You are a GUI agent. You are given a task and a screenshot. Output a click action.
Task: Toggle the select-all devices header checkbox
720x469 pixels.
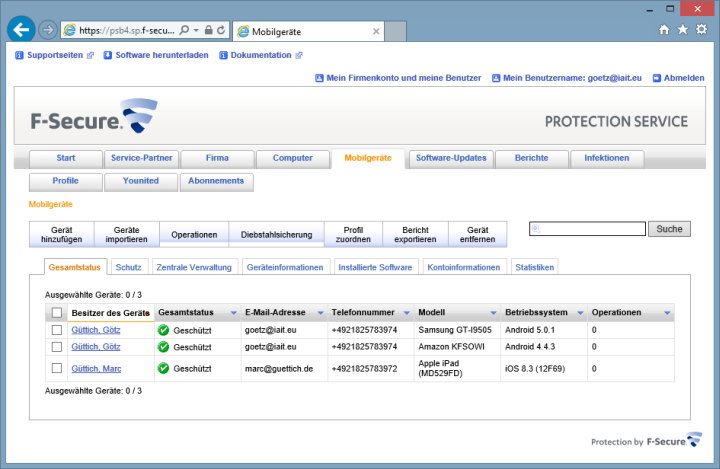(x=56, y=313)
